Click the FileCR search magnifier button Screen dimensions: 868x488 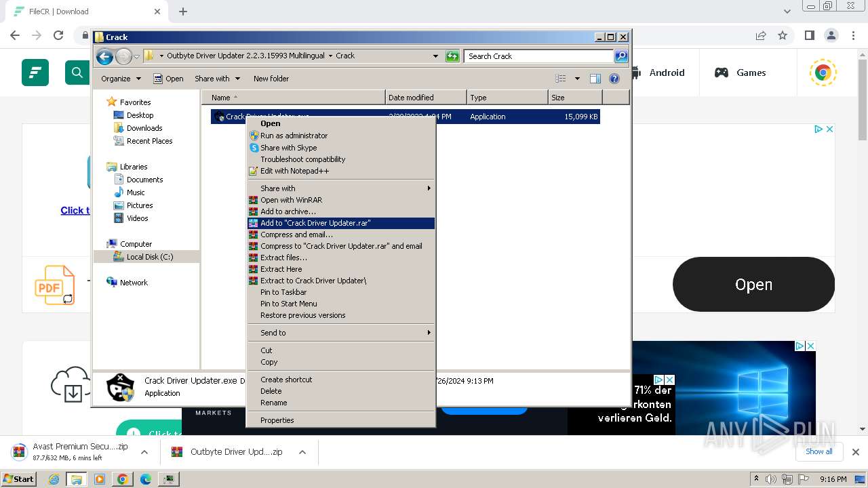pyautogui.click(x=77, y=73)
